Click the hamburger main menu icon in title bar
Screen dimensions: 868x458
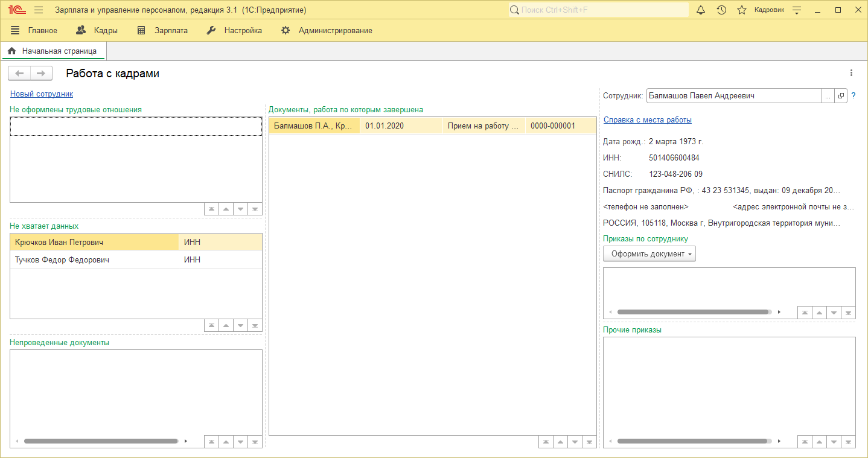(39, 10)
